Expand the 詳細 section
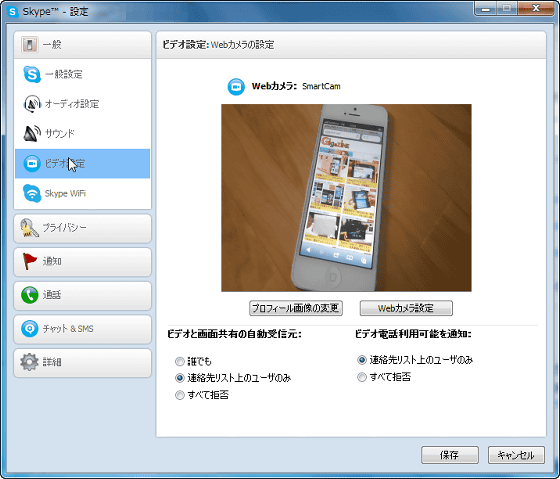Viewport: 560px width, 479px height. click(x=82, y=363)
